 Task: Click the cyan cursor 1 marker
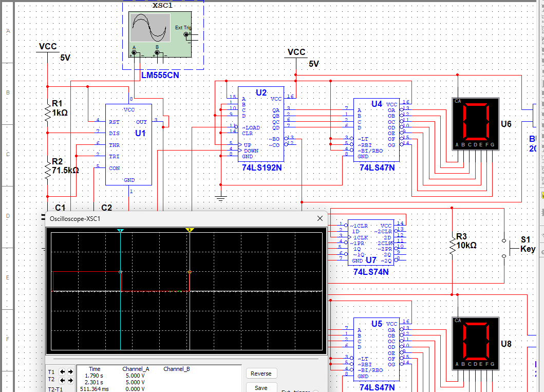tap(120, 230)
